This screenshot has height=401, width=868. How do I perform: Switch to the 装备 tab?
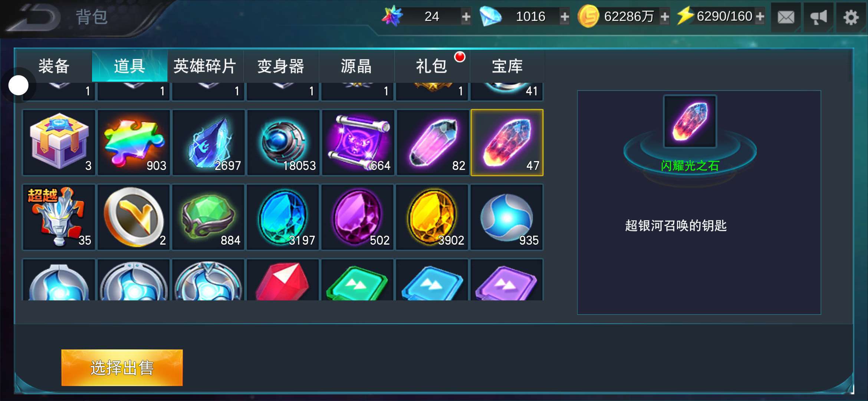(x=54, y=66)
